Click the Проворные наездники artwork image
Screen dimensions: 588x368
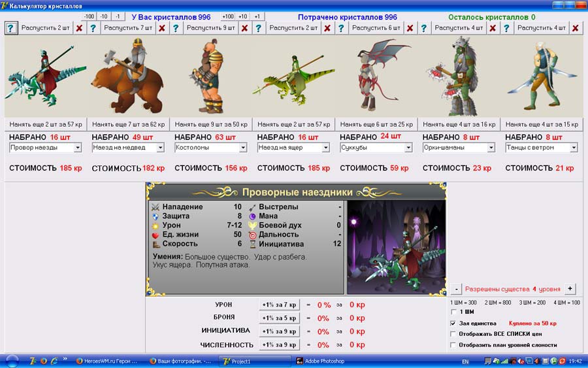(397, 247)
